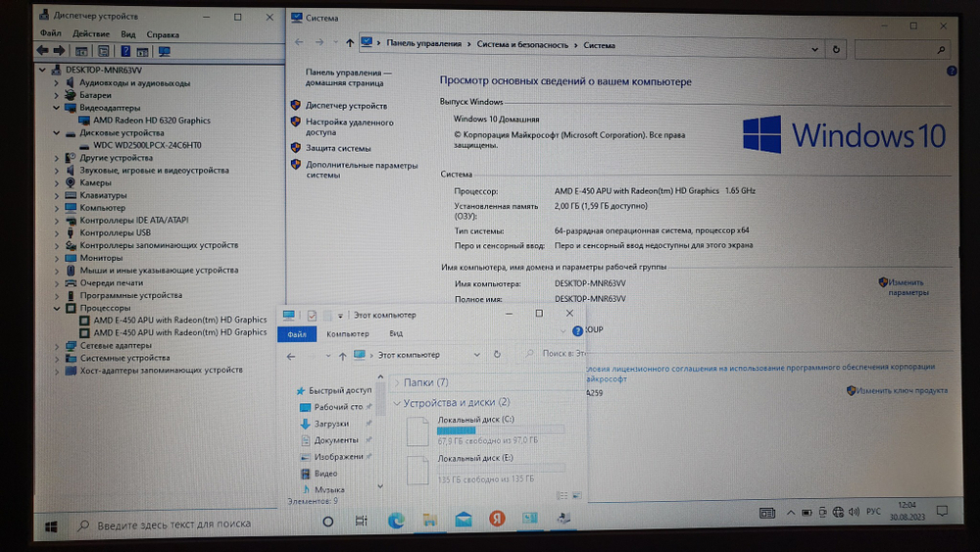Open the Mail app from the taskbar

coord(464,519)
